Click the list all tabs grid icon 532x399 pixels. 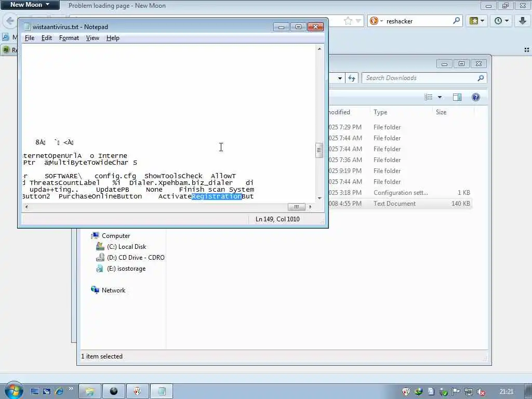527,50
